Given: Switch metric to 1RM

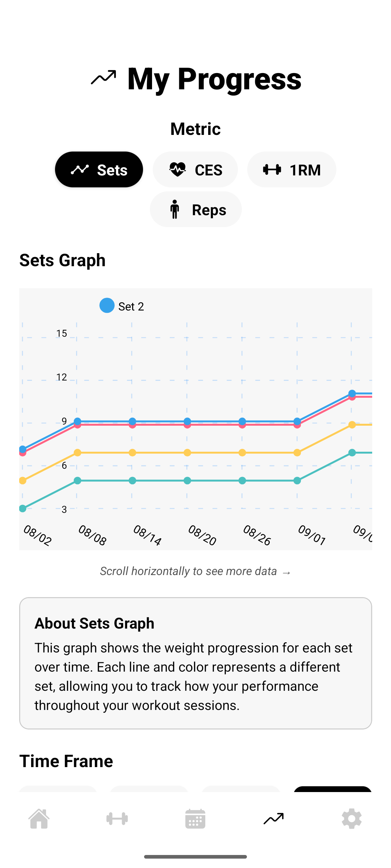Looking at the screenshot, I should [291, 170].
